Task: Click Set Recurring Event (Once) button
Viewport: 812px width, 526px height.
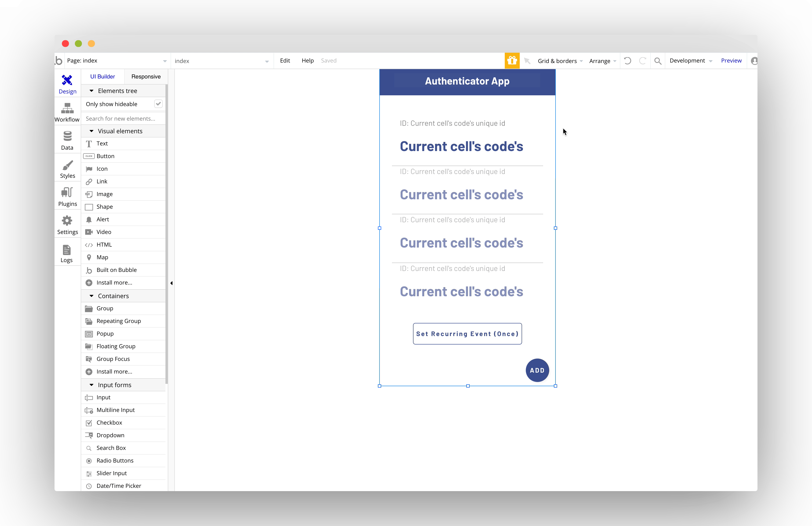Action: [x=467, y=334]
